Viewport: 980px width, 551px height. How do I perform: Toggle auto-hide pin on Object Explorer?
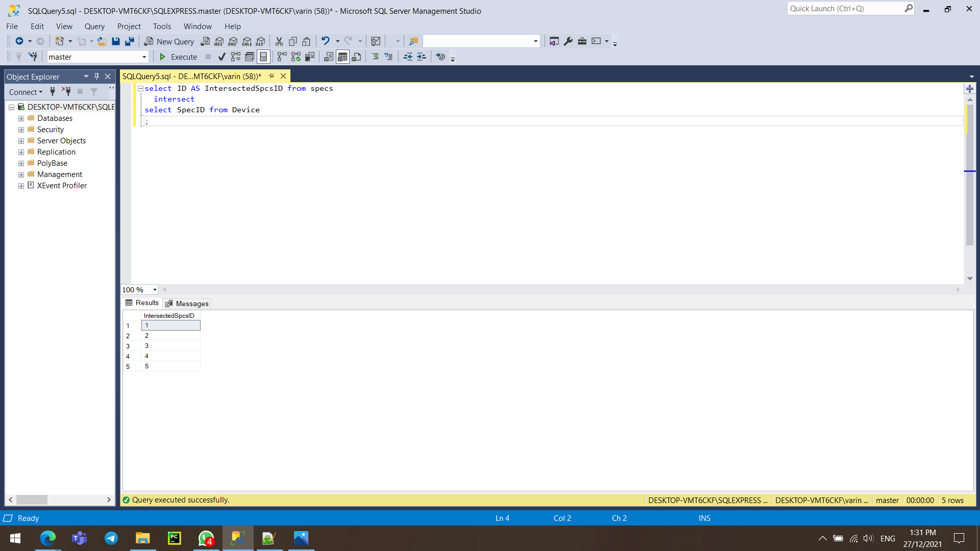pyautogui.click(x=96, y=76)
